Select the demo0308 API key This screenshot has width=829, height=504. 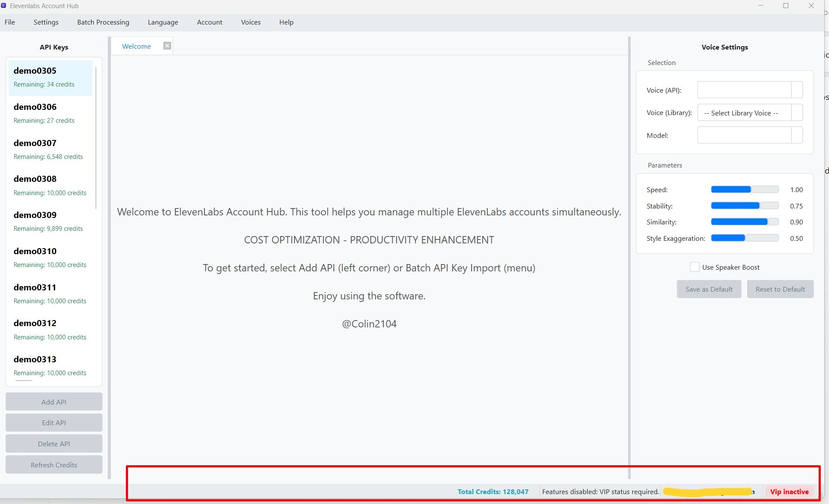50,186
